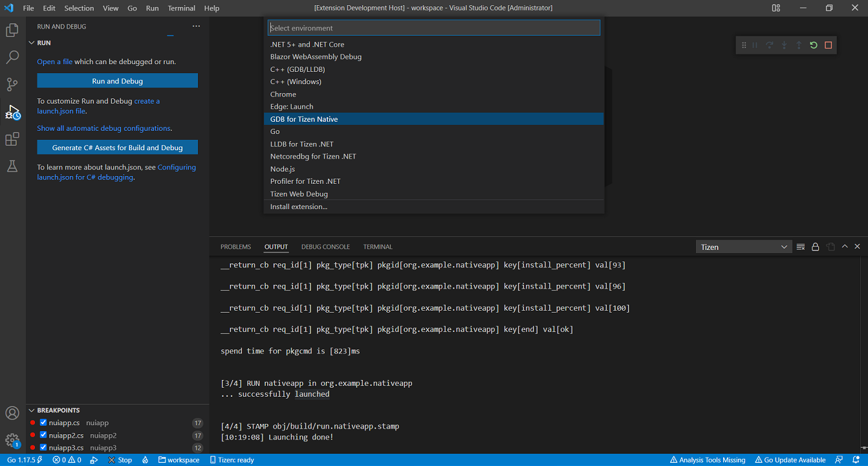Click the environment picker input field
Screen dimensions: 868x466
(x=433, y=27)
